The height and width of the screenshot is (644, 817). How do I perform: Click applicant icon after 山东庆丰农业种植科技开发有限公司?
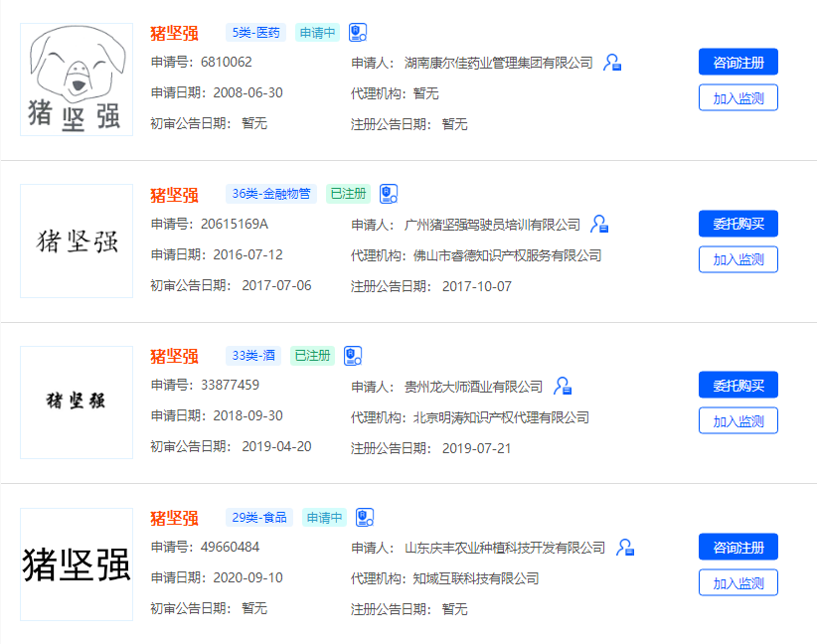625,548
